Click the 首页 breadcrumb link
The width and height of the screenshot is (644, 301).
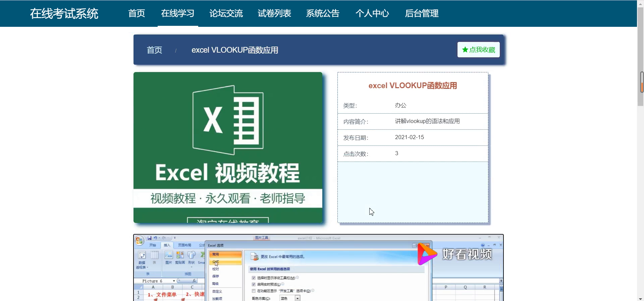pos(154,50)
